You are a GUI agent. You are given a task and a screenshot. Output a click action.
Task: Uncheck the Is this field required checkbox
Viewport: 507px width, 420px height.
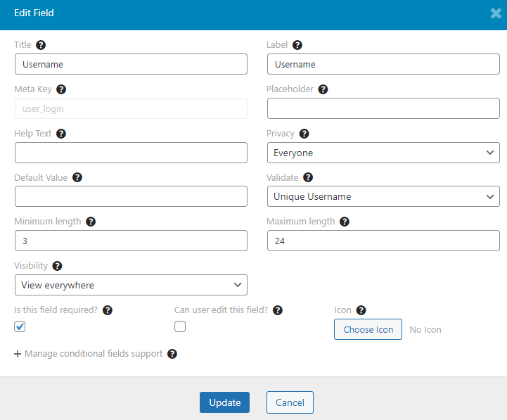point(20,326)
